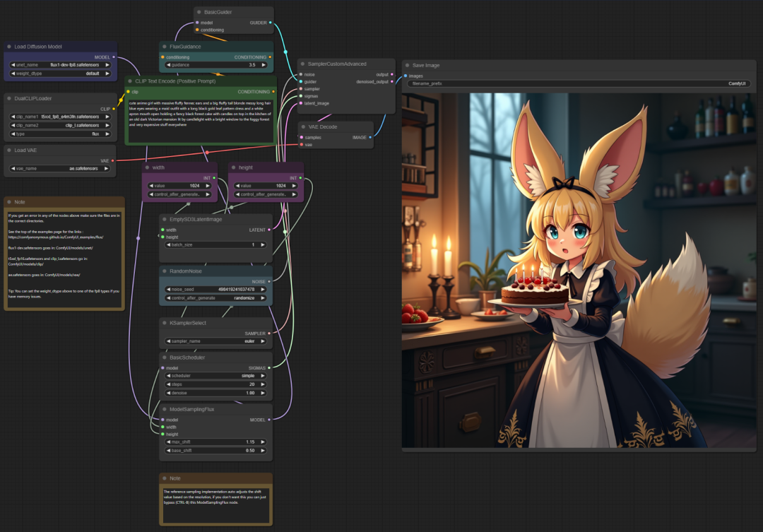Open the unet_name model selector
This screenshot has width=763, height=532.
click(60, 65)
